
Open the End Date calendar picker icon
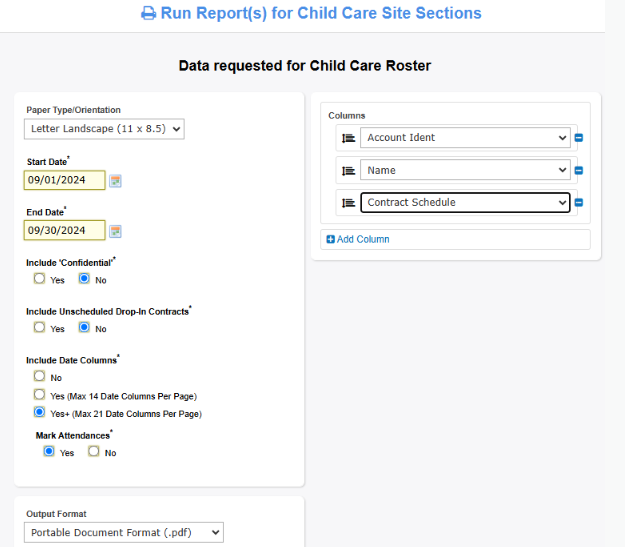click(x=115, y=231)
